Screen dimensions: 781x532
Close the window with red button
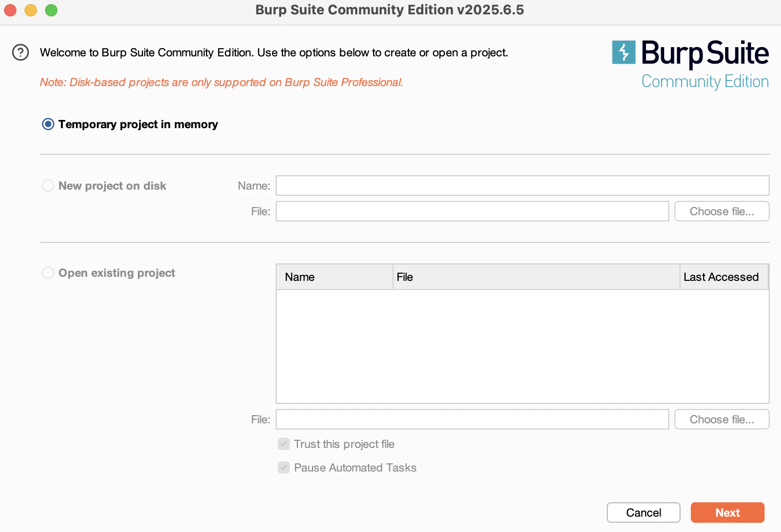[10, 10]
